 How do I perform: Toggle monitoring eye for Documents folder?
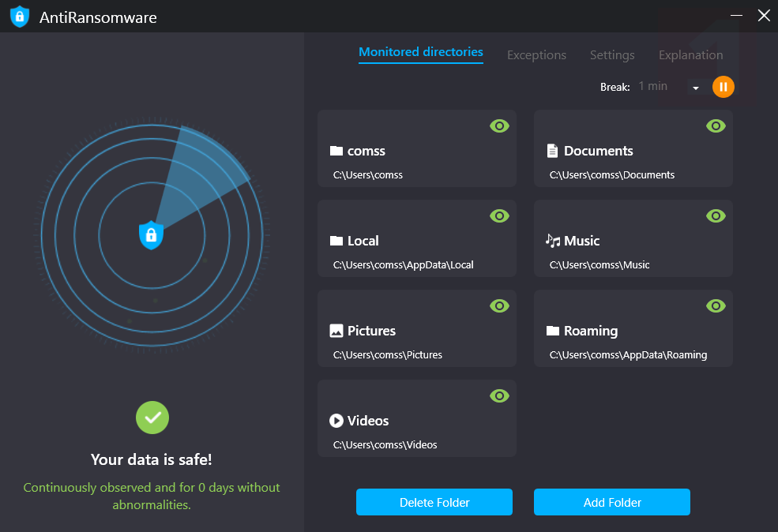tap(716, 126)
